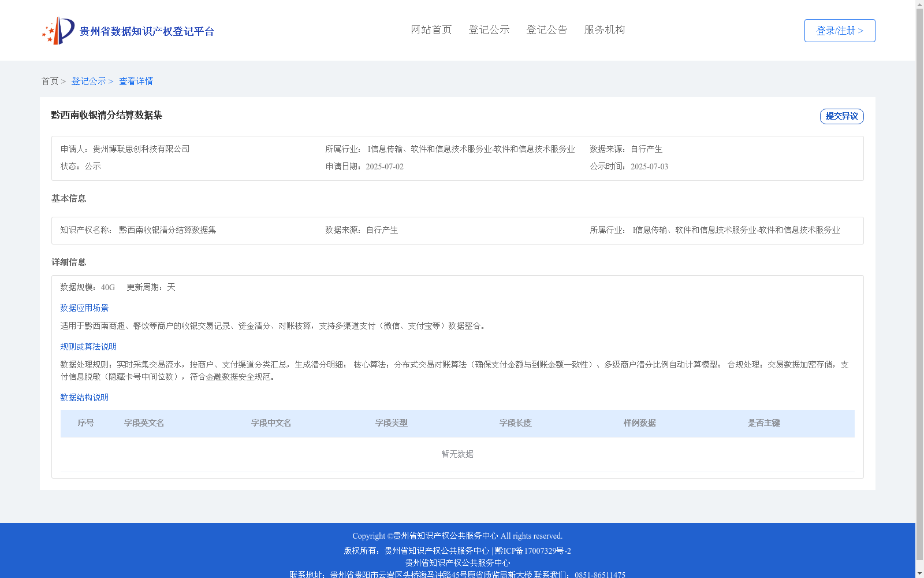Click 查看详情 breadcrumb link

(x=136, y=81)
